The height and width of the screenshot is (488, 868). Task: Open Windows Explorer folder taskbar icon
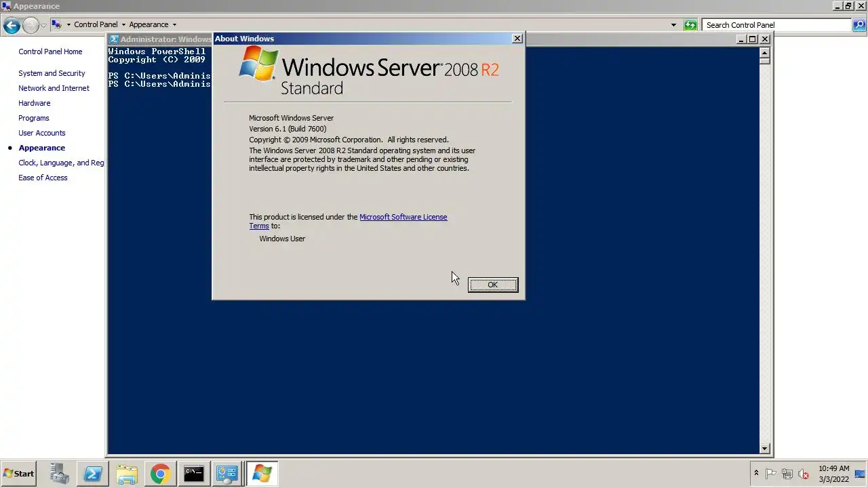tap(127, 474)
